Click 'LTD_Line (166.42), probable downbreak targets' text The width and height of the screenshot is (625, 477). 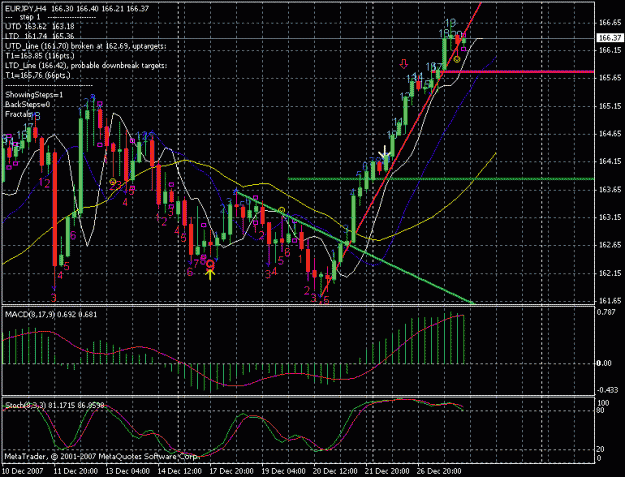86,65
